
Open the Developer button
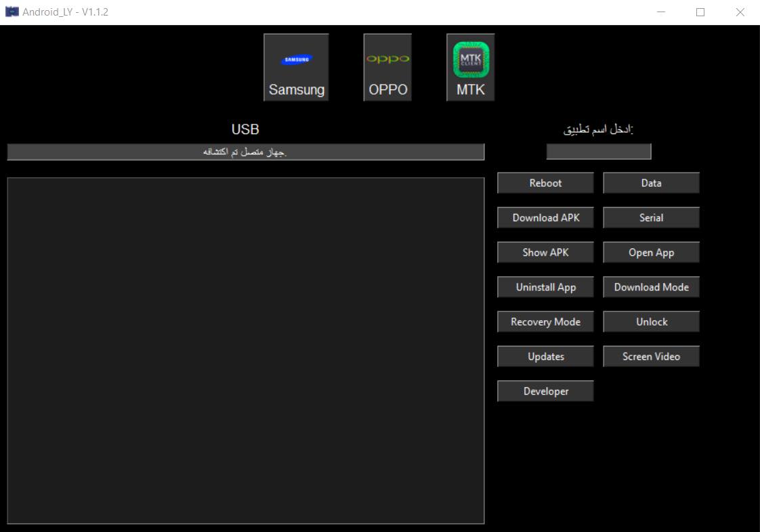tap(545, 391)
